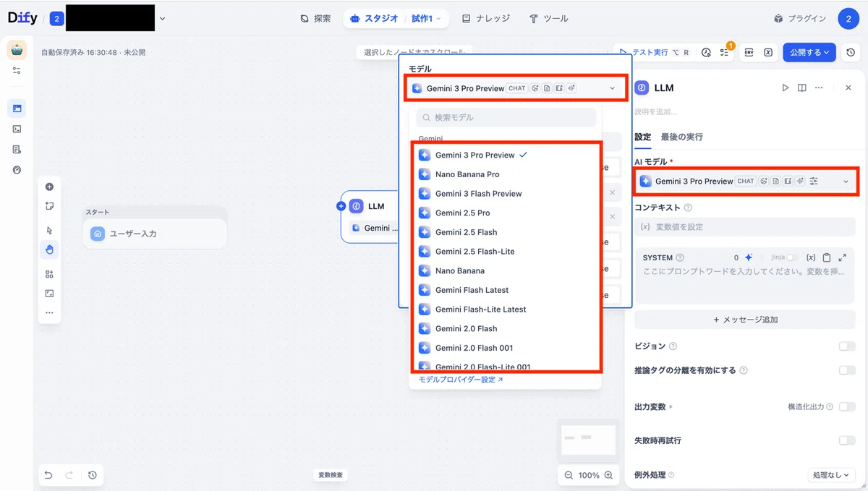Click the redo arrow
Viewport: 868px width, 491px height.
tap(69, 475)
